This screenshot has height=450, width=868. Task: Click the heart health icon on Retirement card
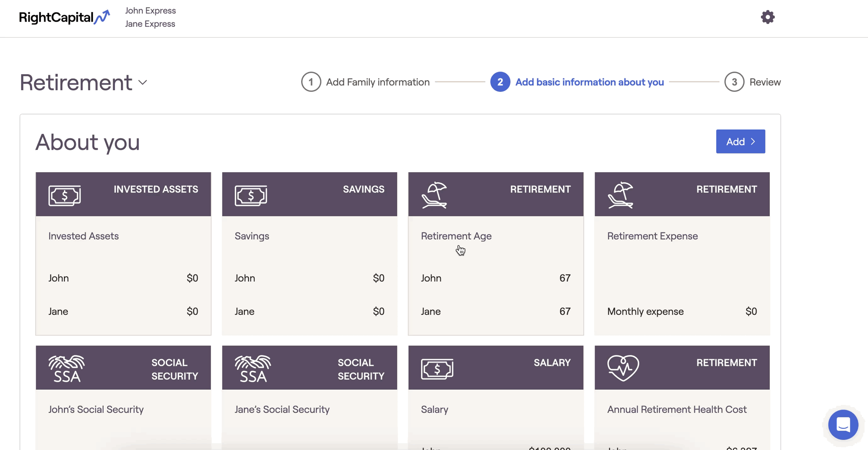point(623,368)
